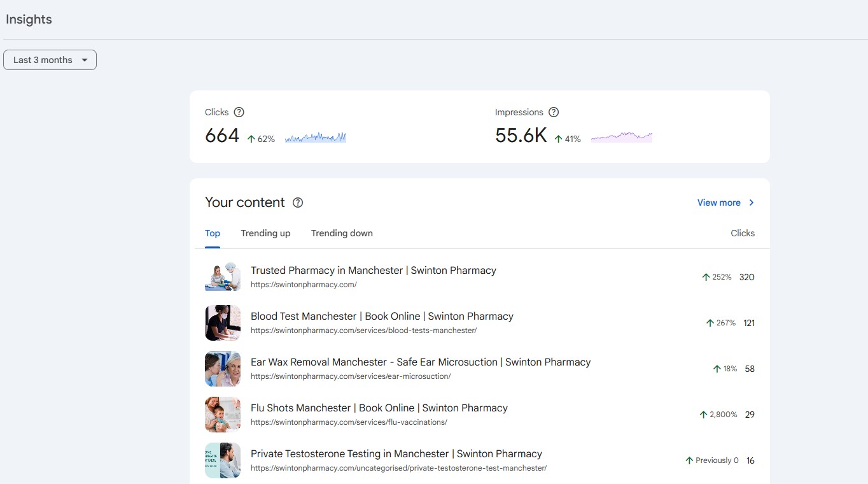868x484 pixels.
Task: Click the Ear Wax Removal thumbnail image
Action: coord(223,369)
